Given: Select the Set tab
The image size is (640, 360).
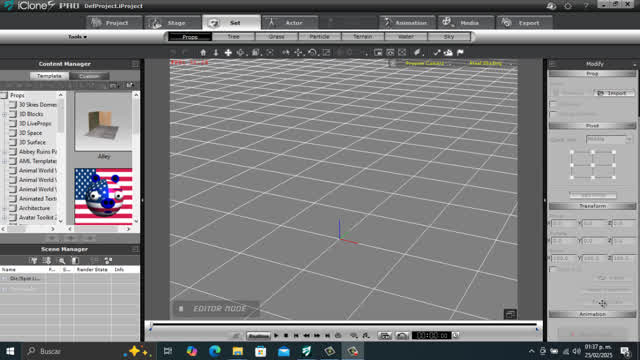Looking at the screenshot, I should [x=231, y=22].
